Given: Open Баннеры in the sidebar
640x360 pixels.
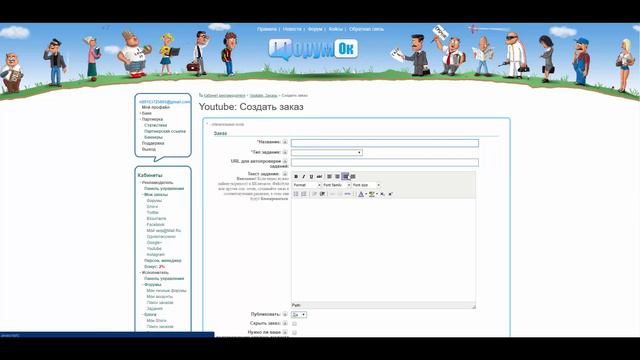Looking at the screenshot, I should pos(153,137).
